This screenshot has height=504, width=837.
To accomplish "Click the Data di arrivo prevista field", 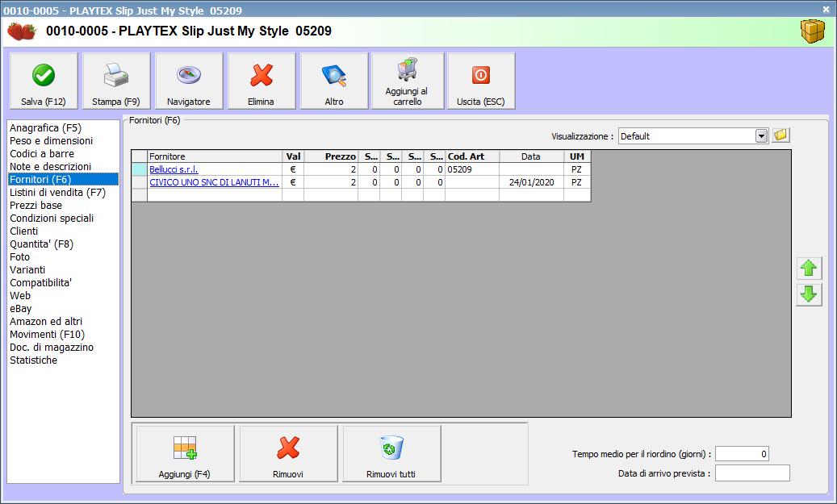I will (752, 473).
